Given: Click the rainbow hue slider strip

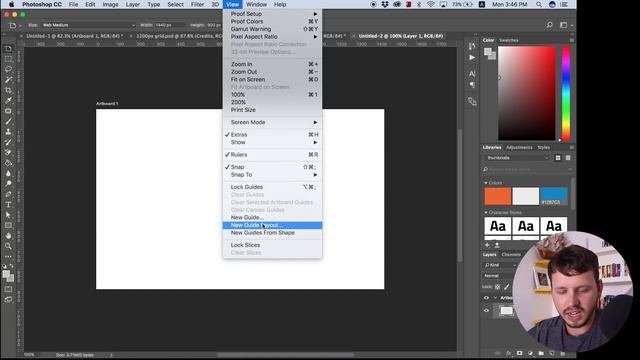Looking at the screenshot, I should (x=566, y=93).
